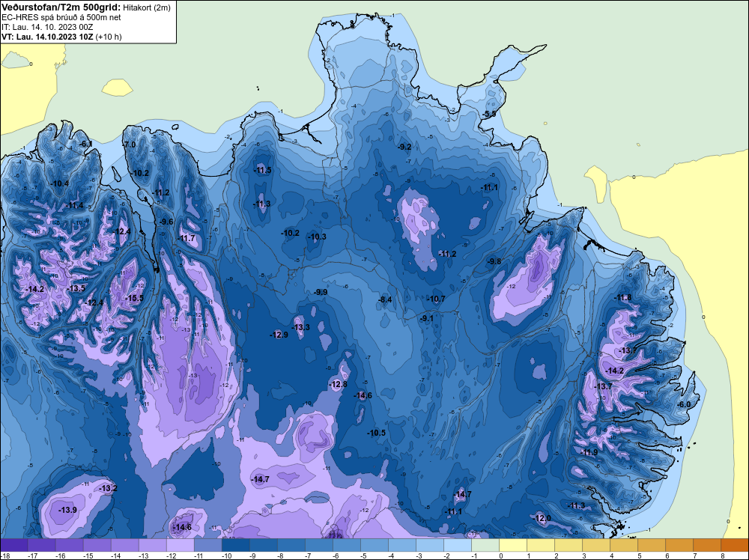The image size is (749, 560).
Task: Click the -10.4 temperature label
Action: click(x=60, y=183)
